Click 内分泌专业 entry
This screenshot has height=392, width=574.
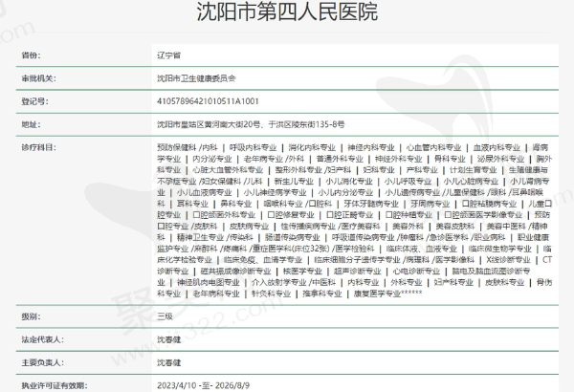pos(212,159)
